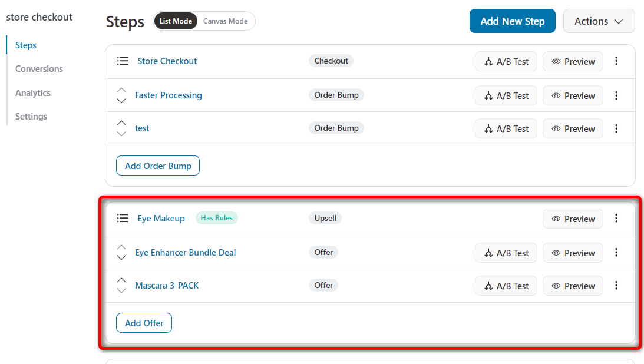Image resolution: width=644 pixels, height=364 pixels.
Task: Open the test step link
Action: click(142, 128)
